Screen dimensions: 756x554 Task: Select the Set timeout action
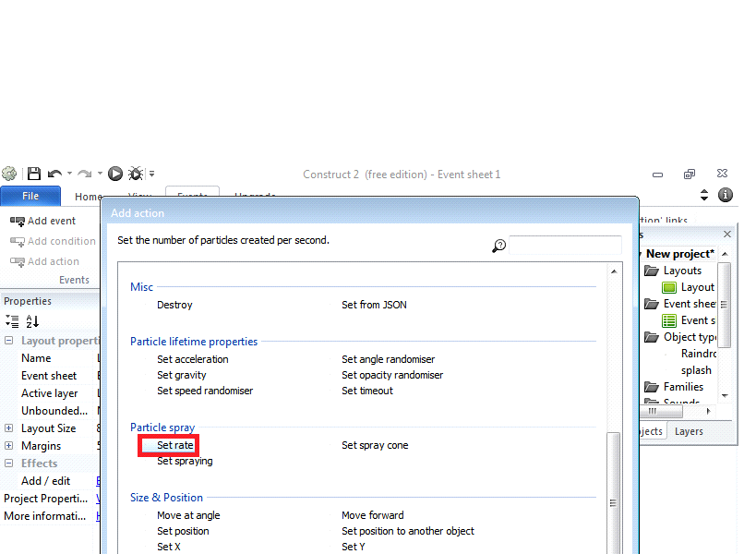pyautogui.click(x=367, y=391)
